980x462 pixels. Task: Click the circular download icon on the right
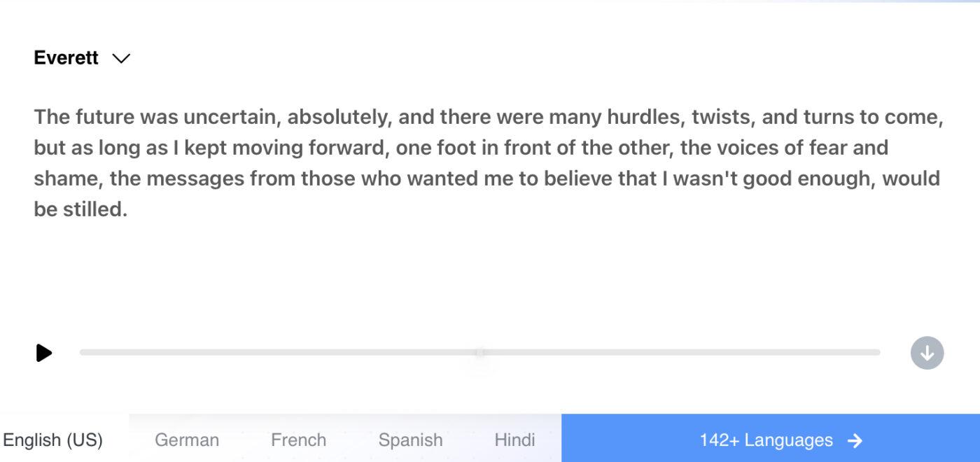pyautogui.click(x=926, y=353)
